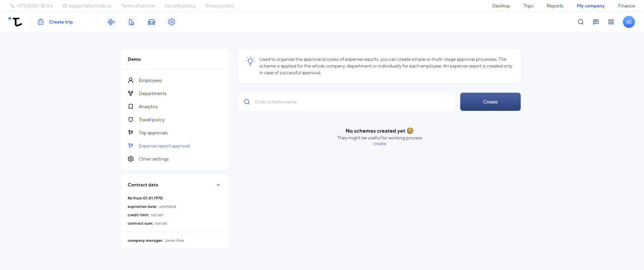Open the JC user avatar menu
Screen dimensions: 644x270
pyautogui.click(x=629, y=22)
